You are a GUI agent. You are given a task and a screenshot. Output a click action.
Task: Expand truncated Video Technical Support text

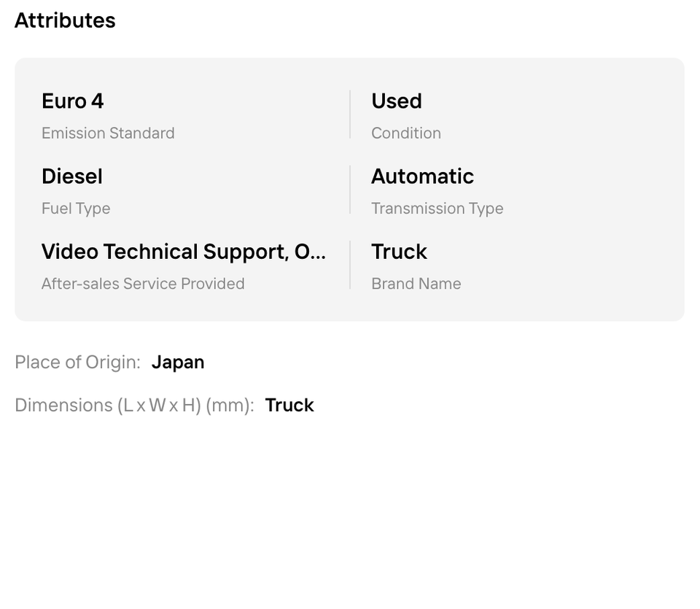[184, 252]
